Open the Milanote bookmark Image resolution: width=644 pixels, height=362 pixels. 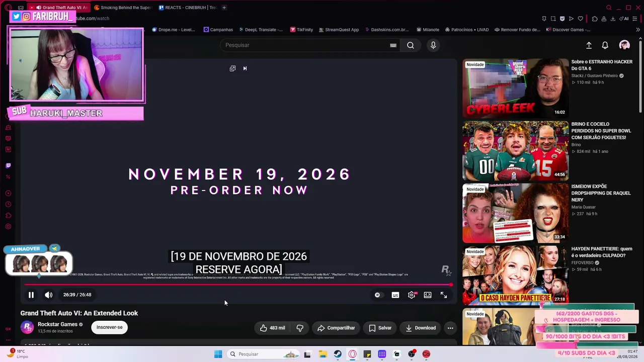(427, 30)
